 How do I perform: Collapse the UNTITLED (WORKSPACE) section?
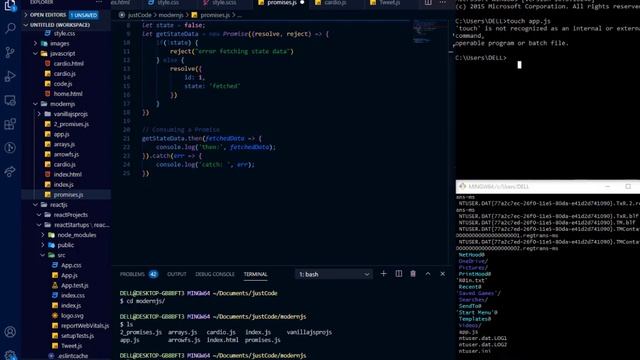click(x=59, y=25)
